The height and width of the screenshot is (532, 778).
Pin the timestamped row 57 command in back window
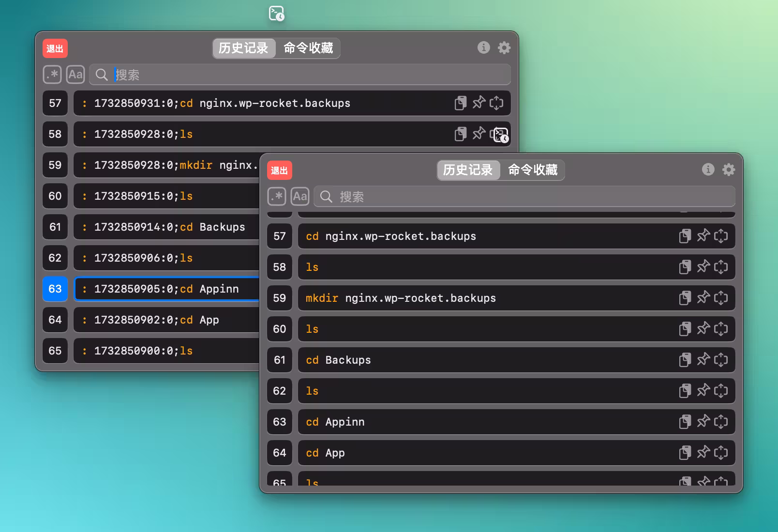tap(479, 103)
